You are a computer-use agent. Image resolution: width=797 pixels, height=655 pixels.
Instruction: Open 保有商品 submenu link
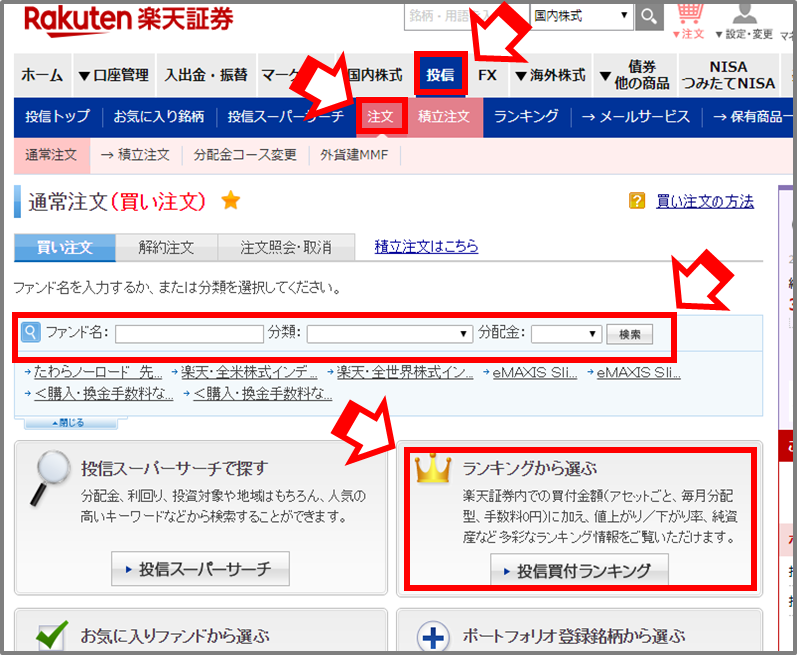point(752,117)
